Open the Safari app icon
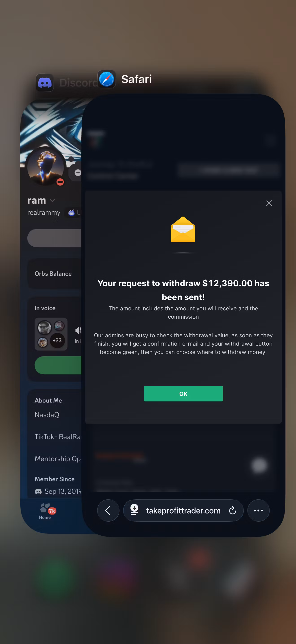The width and height of the screenshot is (296, 644). pos(107,79)
